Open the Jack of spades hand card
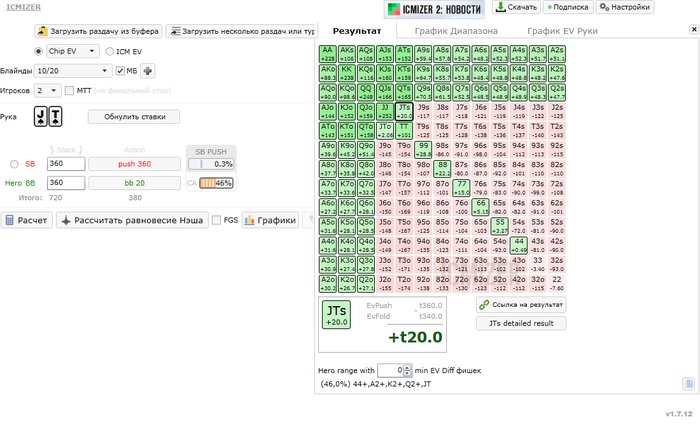Image resolution: width=700 pixels, height=426 pixels. click(41, 117)
